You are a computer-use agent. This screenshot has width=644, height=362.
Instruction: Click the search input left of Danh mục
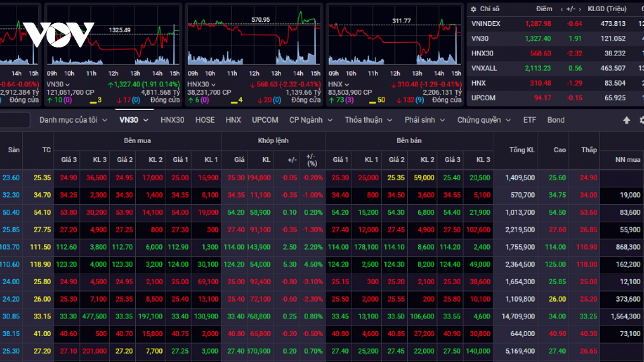pyautogui.click(x=14, y=120)
